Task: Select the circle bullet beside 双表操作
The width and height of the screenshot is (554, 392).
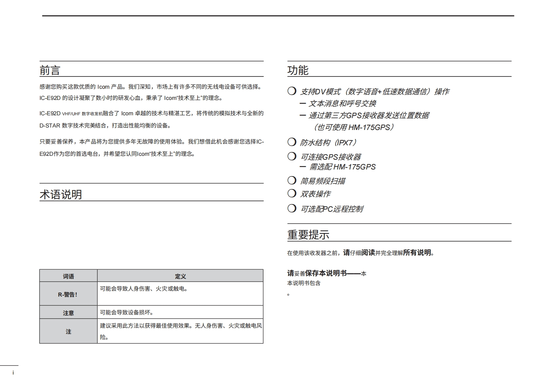Action: (292, 193)
